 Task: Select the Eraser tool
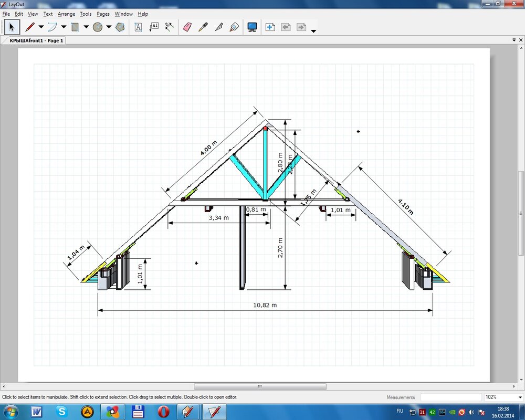pos(187,27)
